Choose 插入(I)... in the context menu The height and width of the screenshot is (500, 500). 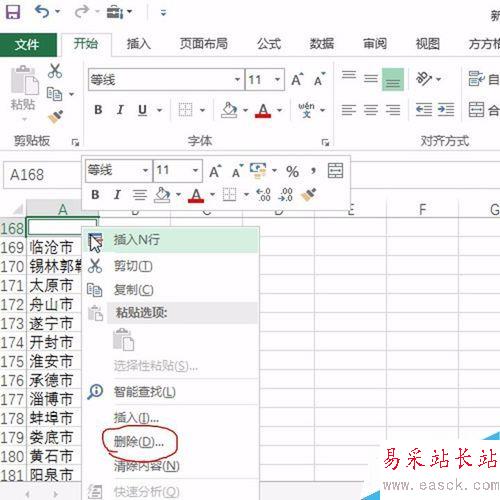coord(171,417)
